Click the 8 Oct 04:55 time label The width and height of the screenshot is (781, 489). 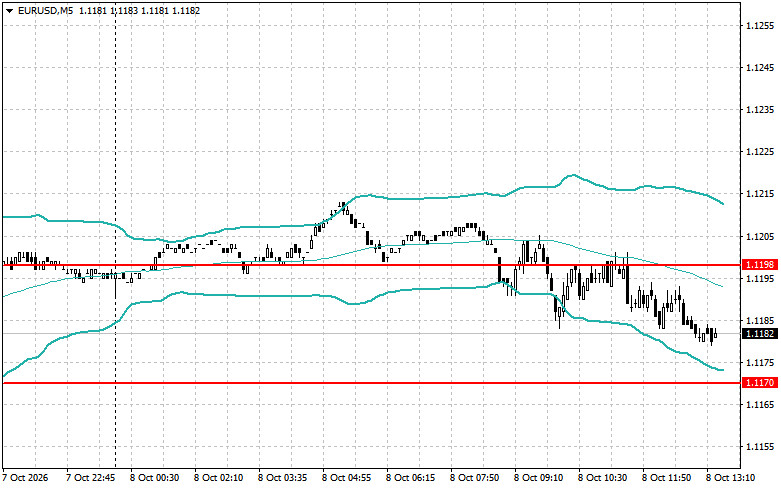[347, 478]
